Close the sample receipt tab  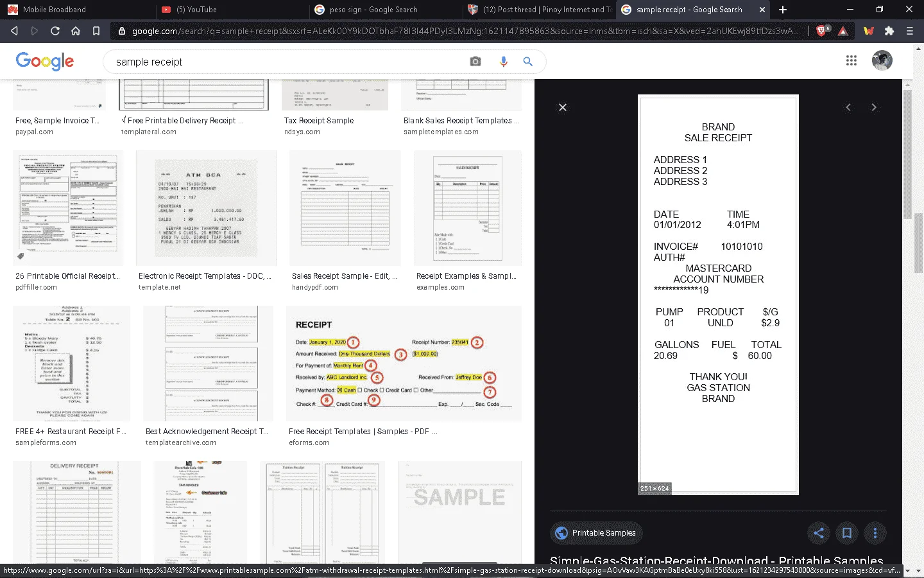pos(762,10)
